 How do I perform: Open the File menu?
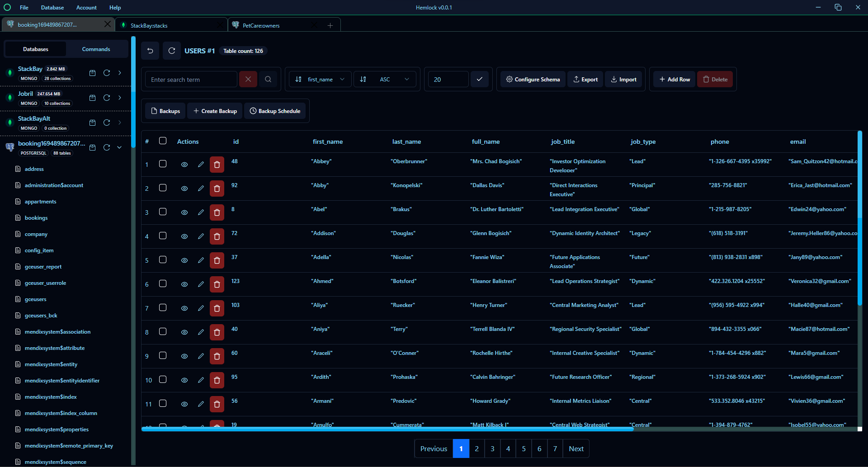[24, 7]
